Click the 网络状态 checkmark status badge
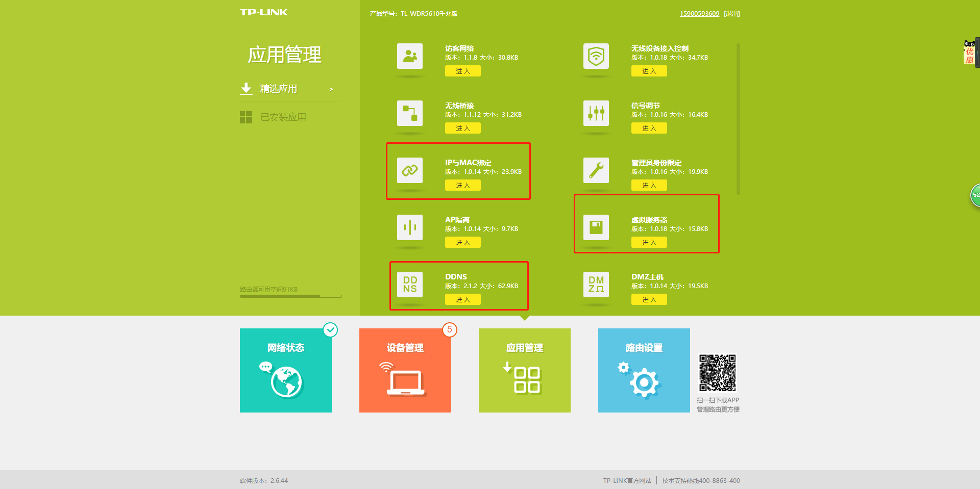Image resolution: width=980 pixels, height=489 pixels. point(331,330)
